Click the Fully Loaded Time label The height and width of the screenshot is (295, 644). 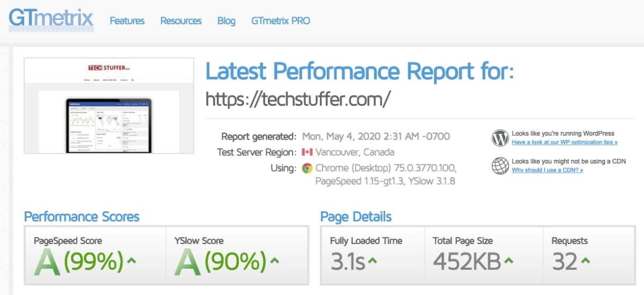click(366, 241)
